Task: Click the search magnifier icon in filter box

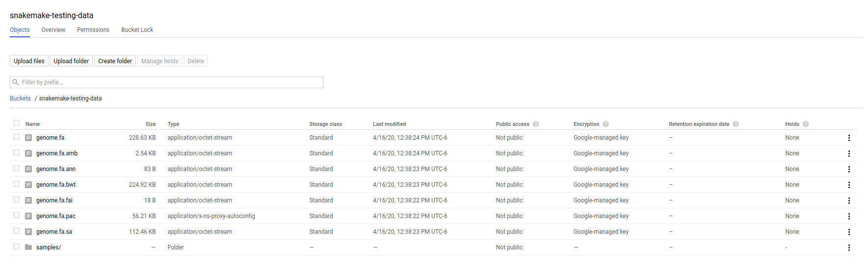Action: pyautogui.click(x=16, y=82)
